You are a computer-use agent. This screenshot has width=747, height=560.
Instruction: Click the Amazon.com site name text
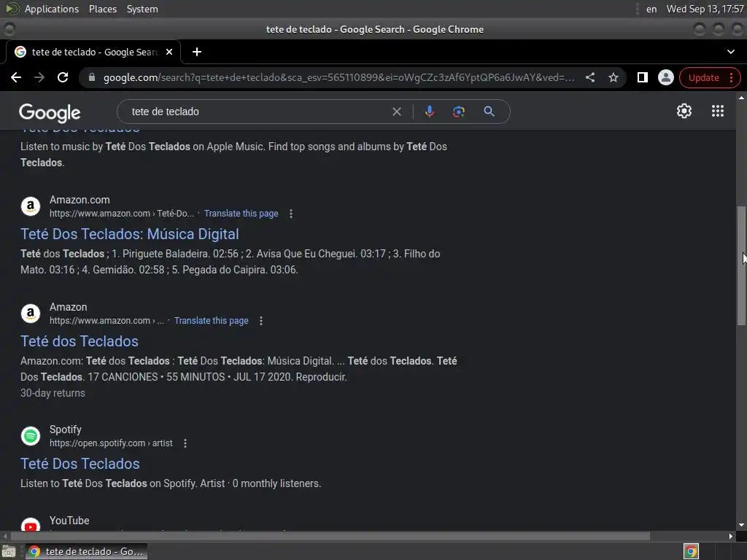(80, 200)
